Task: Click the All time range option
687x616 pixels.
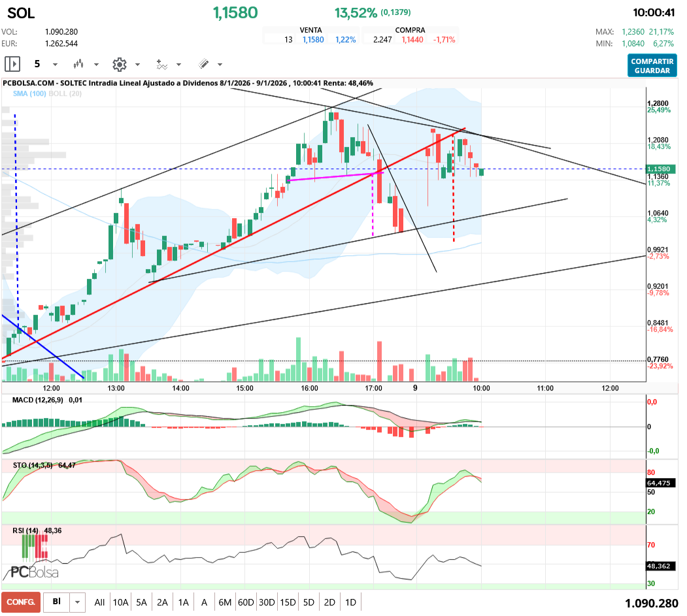Action: pos(99,602)
